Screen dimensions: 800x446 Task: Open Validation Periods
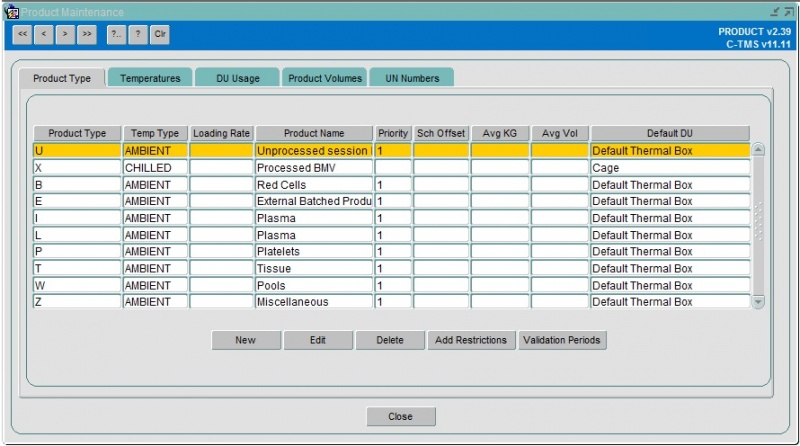(562, 340)
